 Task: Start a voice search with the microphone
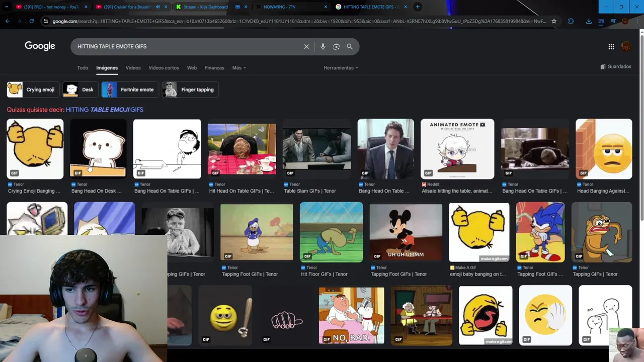pos(323,46)
